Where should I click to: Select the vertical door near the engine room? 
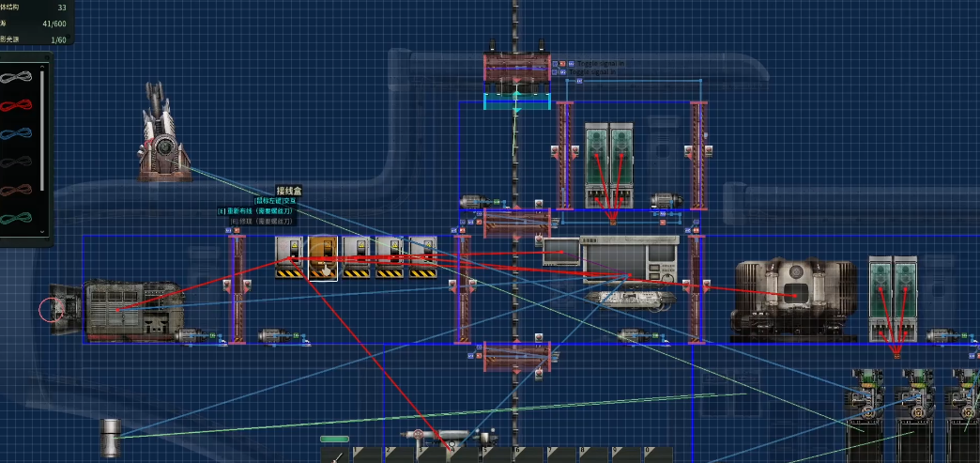tap(237, 289)
